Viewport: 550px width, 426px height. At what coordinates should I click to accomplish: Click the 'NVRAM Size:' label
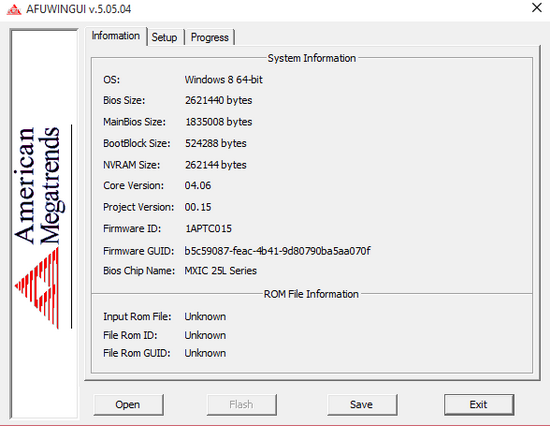(132, 165)
